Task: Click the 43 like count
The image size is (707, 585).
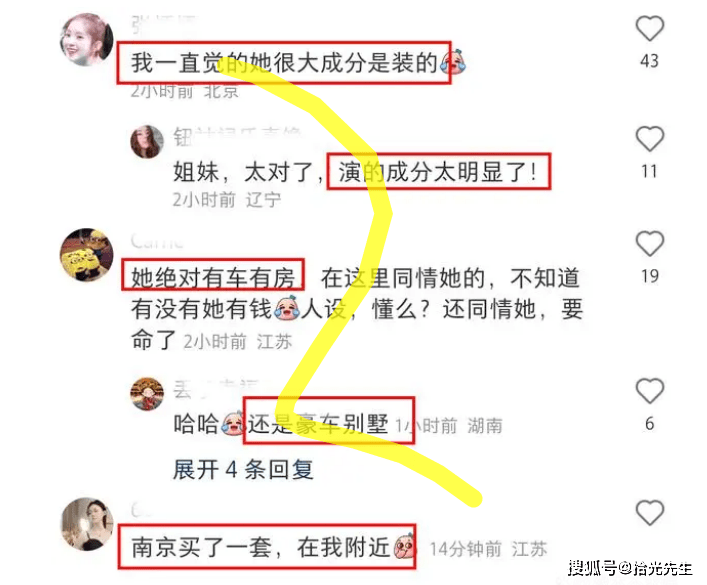Action: coord(650,61)
